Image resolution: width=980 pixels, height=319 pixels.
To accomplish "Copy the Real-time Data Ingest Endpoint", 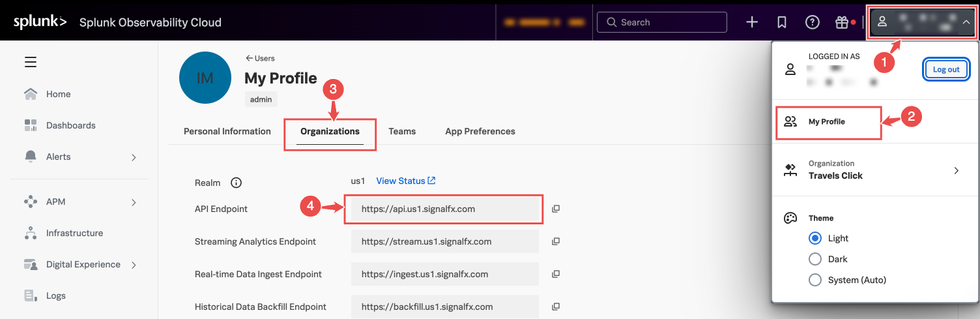I will (556, 274).
